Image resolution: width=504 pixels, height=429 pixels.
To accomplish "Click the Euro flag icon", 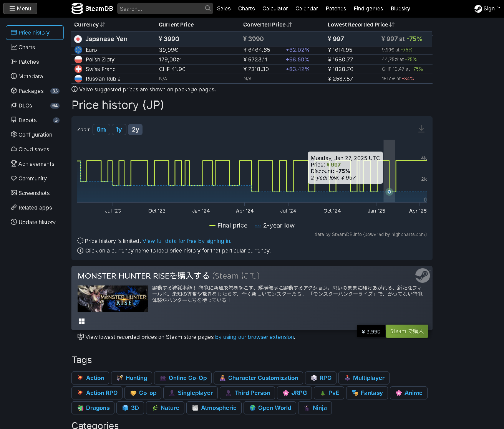I will tap(78, 50).
